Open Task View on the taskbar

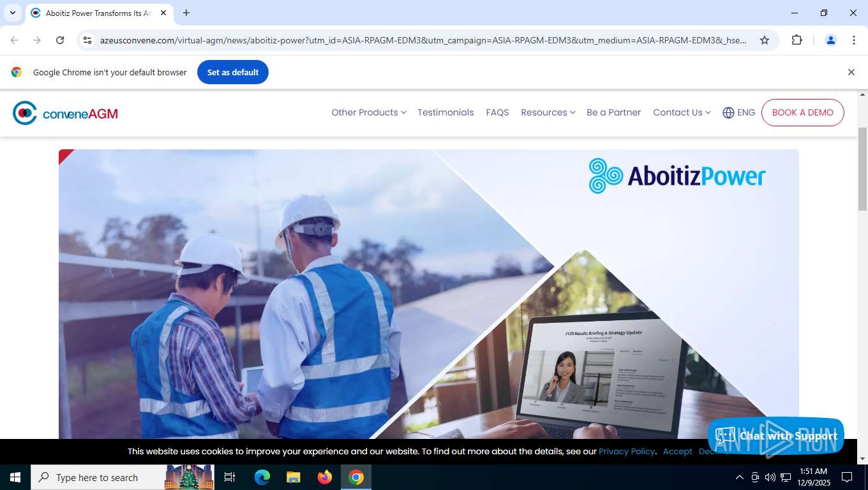pos(230,477)
